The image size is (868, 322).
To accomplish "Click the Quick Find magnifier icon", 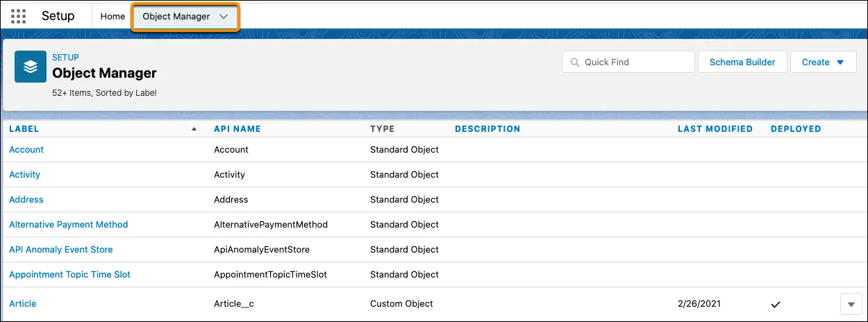I will [x=575, y=62].
